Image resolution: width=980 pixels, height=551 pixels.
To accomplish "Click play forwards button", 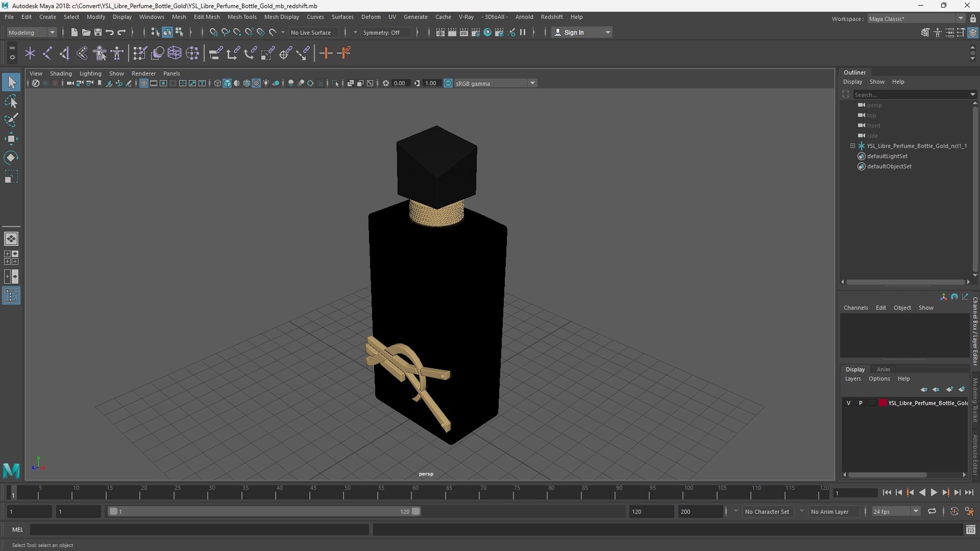I will (934, 492).
